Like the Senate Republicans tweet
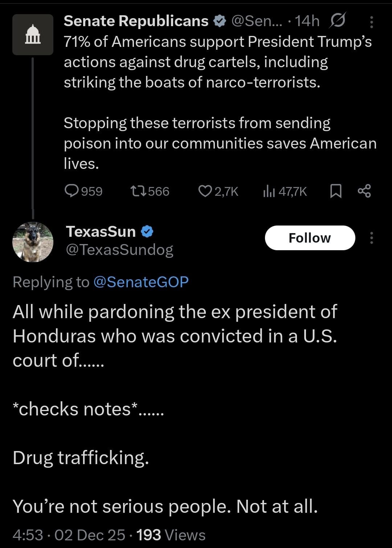 205,191
